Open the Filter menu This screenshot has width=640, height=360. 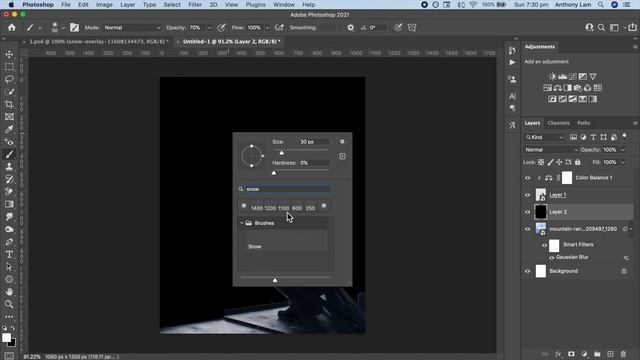pos(195,4)
